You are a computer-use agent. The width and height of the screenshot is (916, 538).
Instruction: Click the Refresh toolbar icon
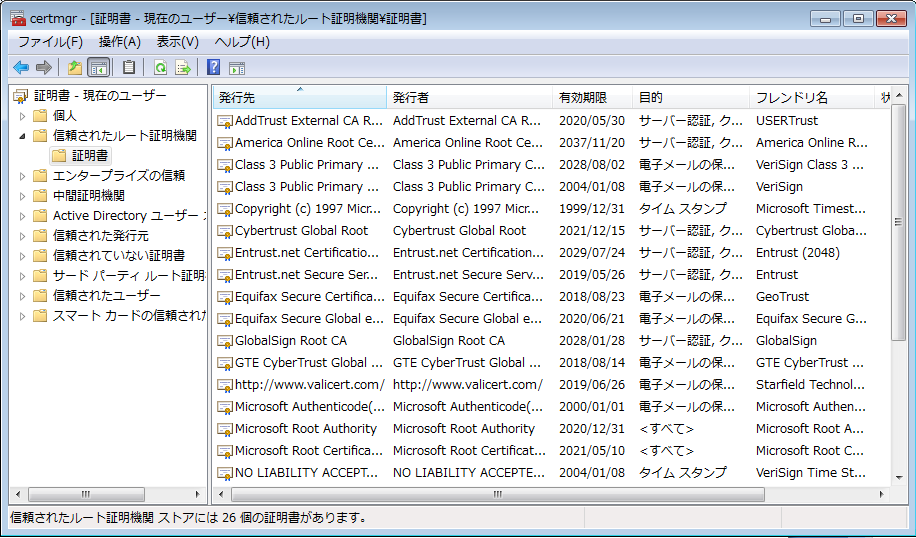160,68
